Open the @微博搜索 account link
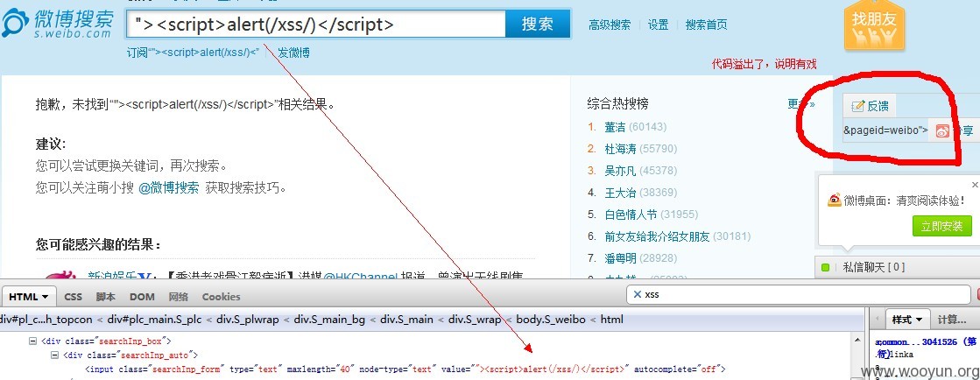This screenshot has width=980, height=380. (169, 187)
